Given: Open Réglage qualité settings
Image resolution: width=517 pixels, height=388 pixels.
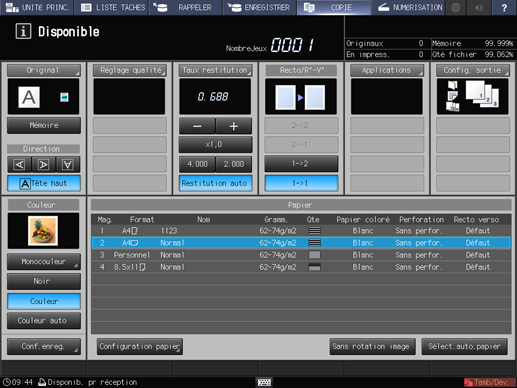Looking at the screenshot, I should [x=130, y=70].
